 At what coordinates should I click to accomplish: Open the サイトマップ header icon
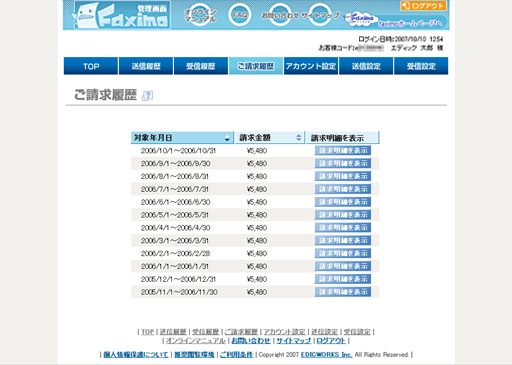pos(320,15)
